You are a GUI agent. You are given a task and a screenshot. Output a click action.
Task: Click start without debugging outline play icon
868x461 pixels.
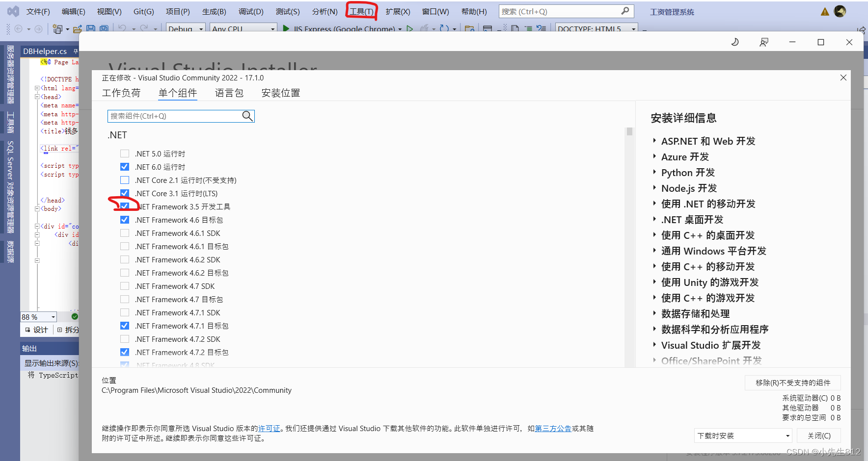pos(410,29)
